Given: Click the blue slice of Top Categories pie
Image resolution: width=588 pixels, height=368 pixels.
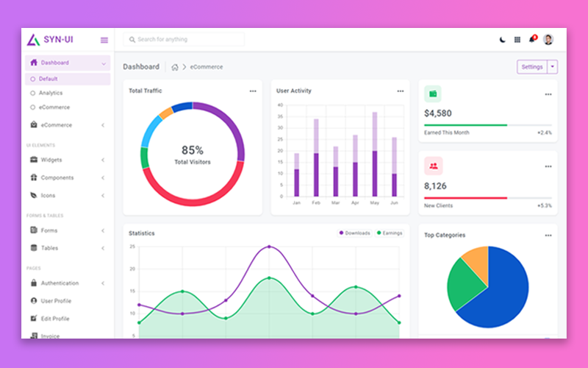Looking at the screenshot, I should point(500,294).
